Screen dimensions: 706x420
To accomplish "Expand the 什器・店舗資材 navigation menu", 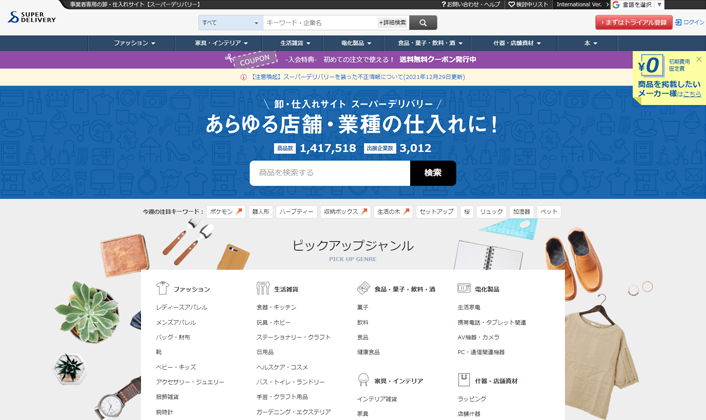I will tap(517, 43).
